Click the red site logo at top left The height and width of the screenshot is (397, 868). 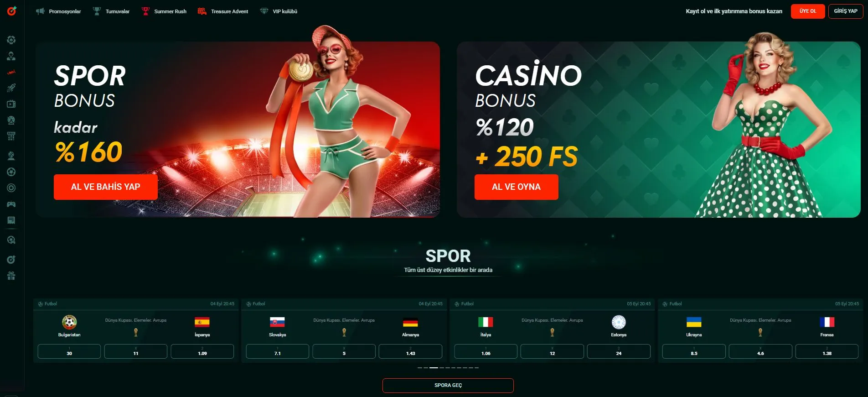click(12, 10)
